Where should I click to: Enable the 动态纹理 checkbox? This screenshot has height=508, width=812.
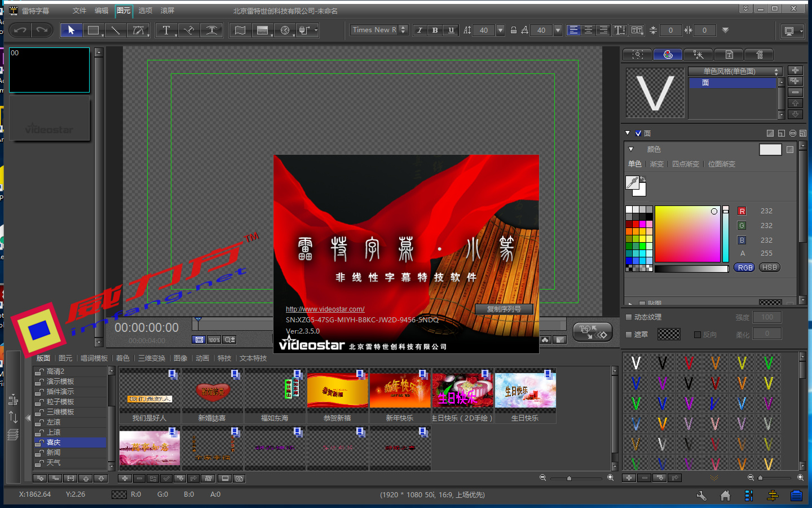[x=629, y=317]
